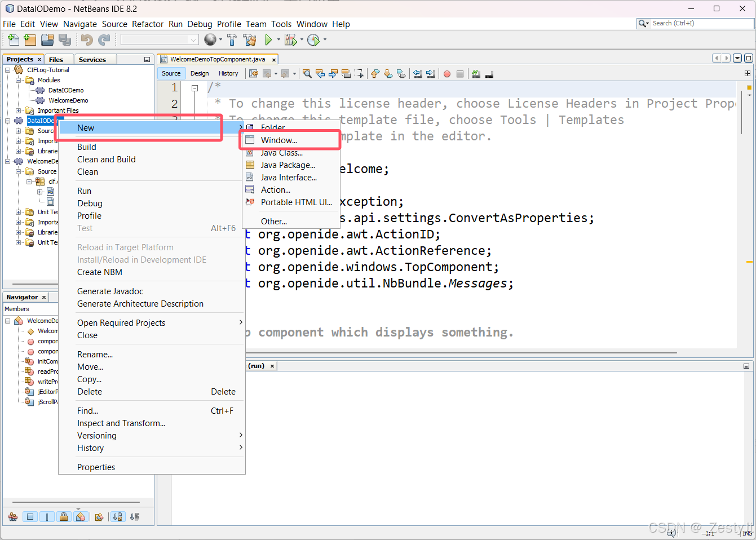Expand the Important Files tree node
Image resolution: width=756 pixels, height=540 pixels.
coord(18,110)
